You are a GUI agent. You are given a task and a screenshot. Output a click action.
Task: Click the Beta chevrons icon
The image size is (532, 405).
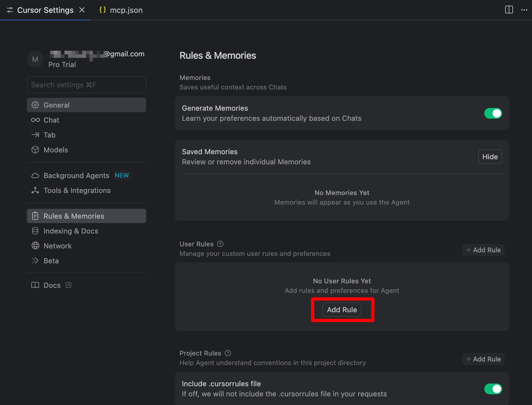[x=35, y=261]
